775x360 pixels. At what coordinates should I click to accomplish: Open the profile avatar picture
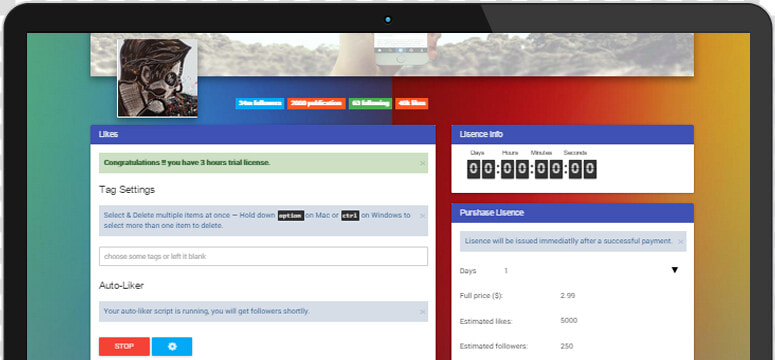pos(157,78)
